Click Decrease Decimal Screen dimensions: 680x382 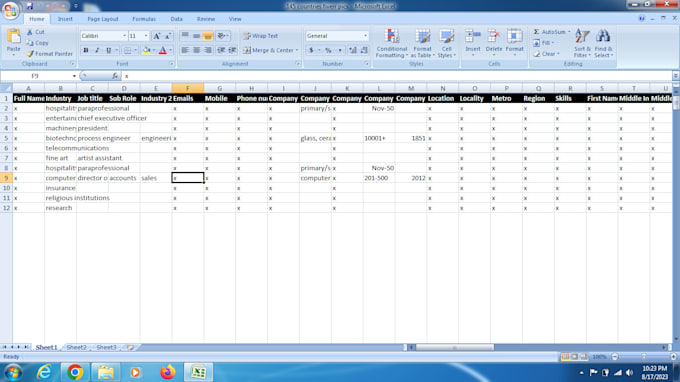(x=364, y=50)
